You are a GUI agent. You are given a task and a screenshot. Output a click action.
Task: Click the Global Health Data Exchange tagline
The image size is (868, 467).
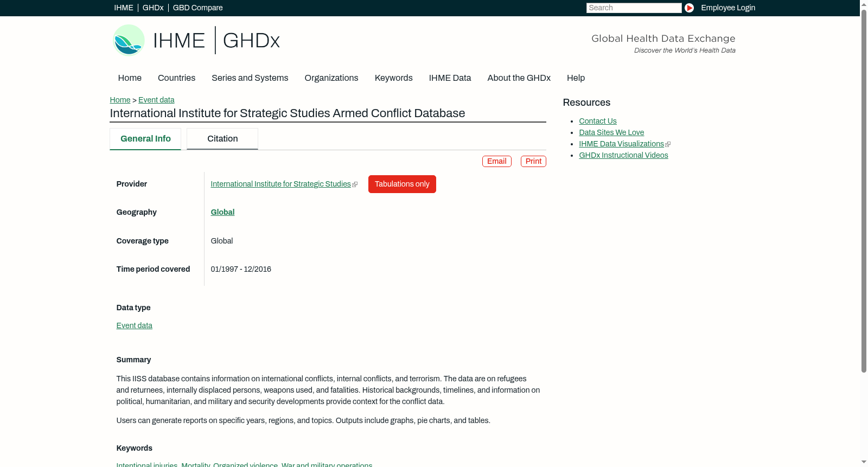(663, 39)
